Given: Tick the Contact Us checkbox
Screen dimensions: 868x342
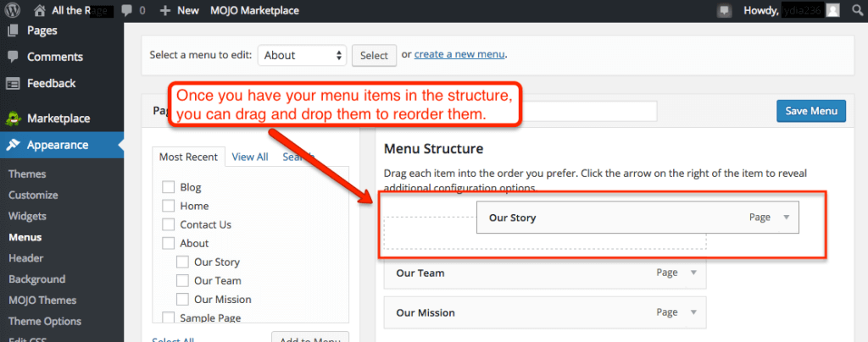Looking at the screenshot, I should coord(169,225).
